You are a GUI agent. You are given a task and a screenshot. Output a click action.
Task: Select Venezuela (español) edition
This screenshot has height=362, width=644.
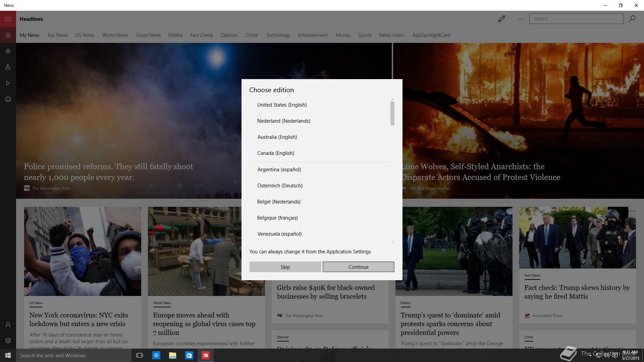[x=320, y=234]
